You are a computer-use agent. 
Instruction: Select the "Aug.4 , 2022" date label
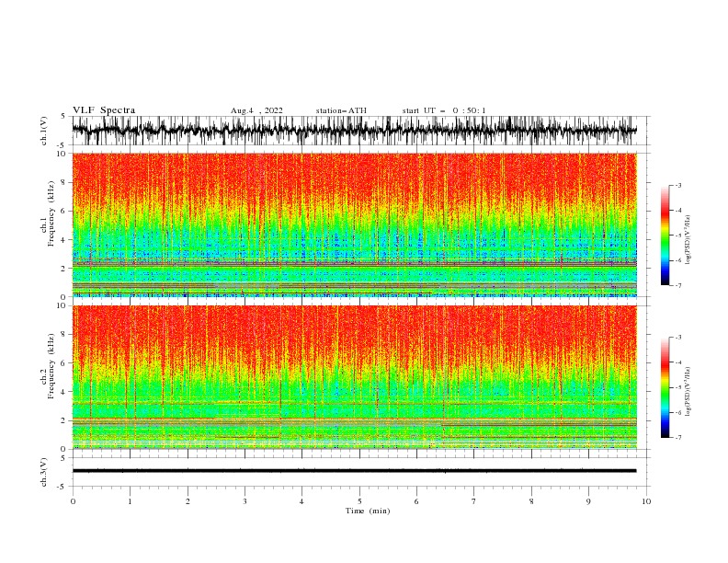pyautogui.click(x=256, y=110)
